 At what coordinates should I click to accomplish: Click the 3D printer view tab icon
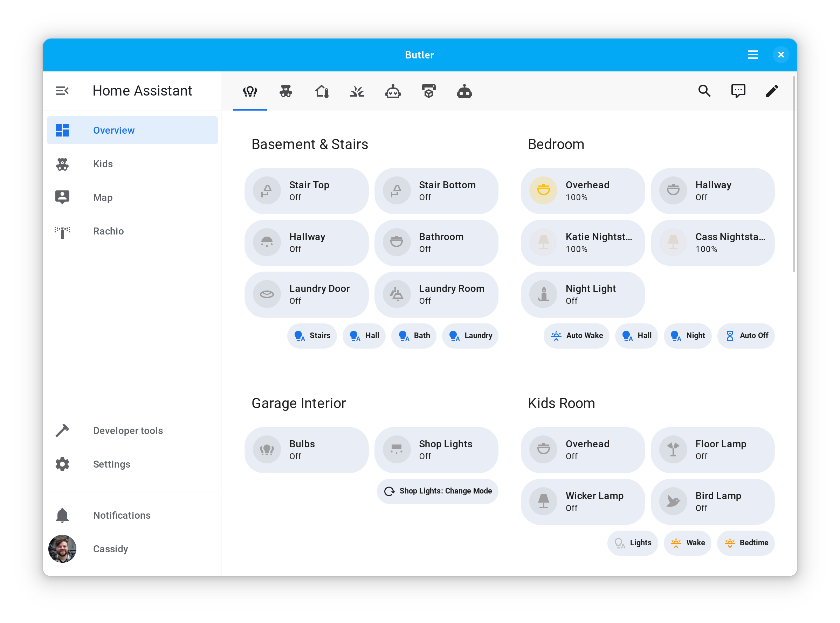(428, 91)
